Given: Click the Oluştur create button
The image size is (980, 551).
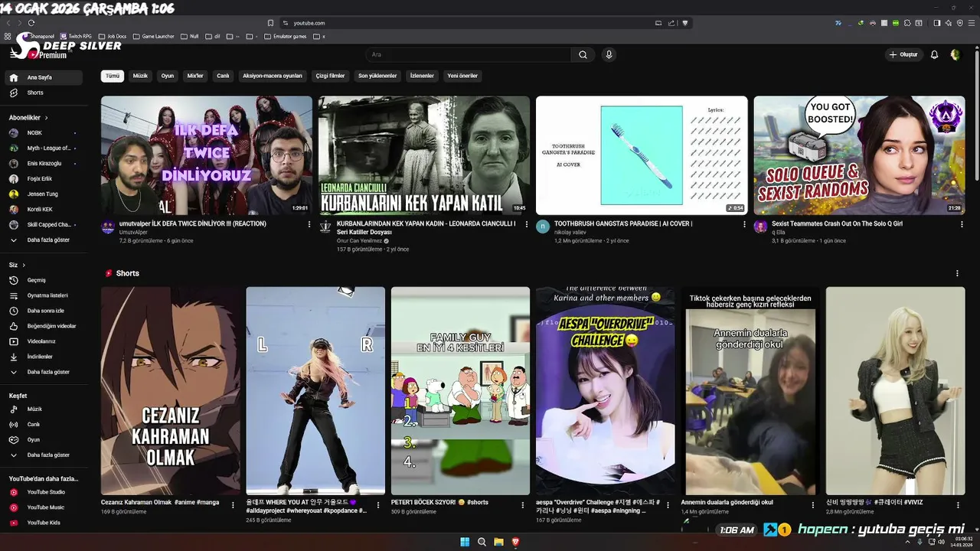Looking at the screenshot, I should pos(903,54).
